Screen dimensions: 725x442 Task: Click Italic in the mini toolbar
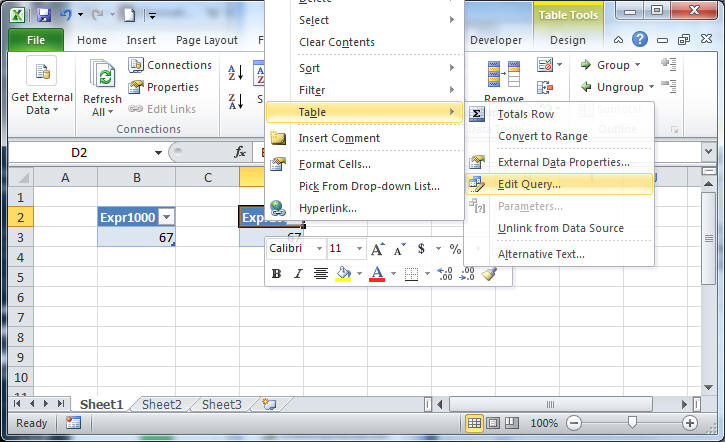(x=298, y=274)
